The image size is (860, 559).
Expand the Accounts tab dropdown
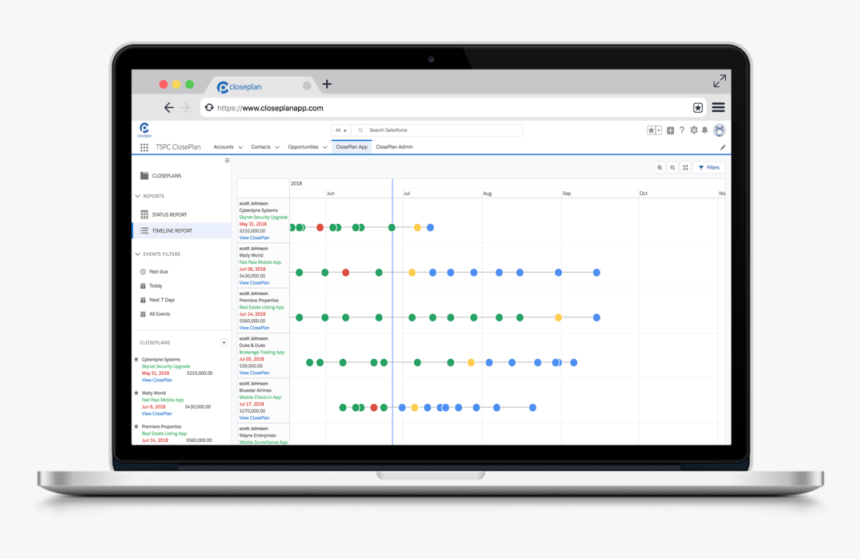[x=240, y=147]
